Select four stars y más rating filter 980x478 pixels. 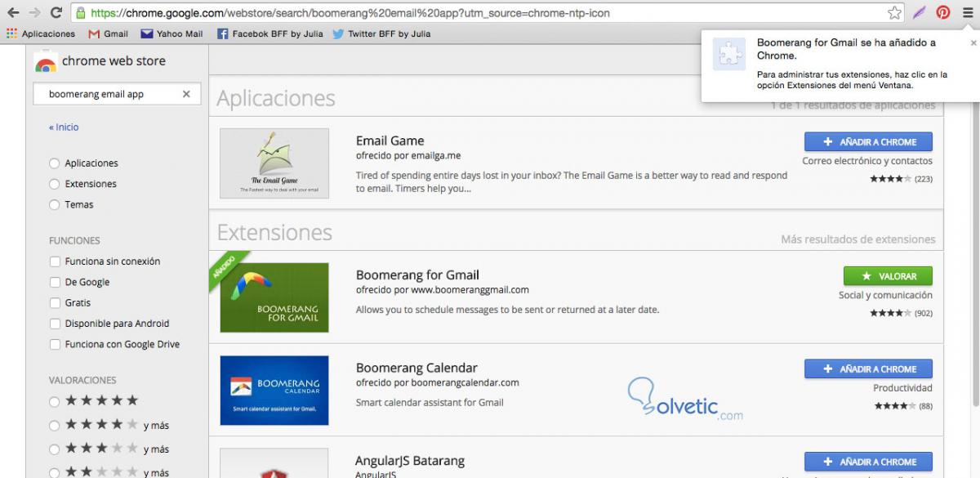pos(55,425)
